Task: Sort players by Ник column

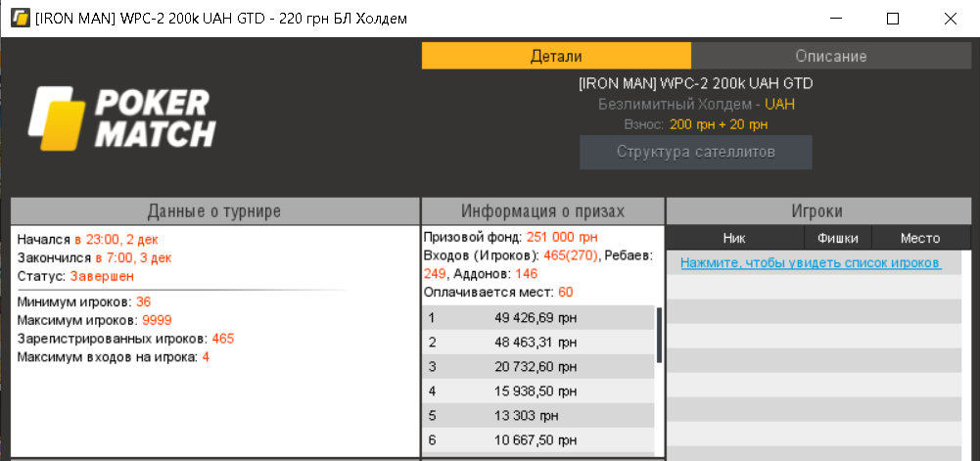Action: [x=734, y=238]
